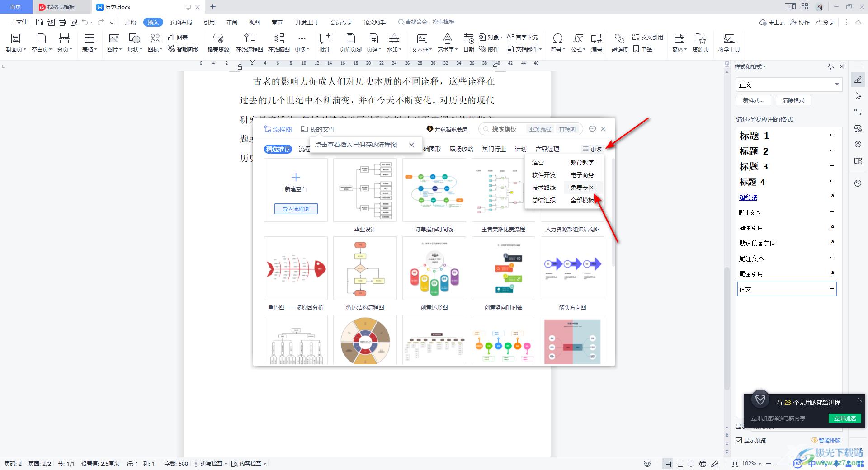Insert 艺术字 word art

pos(447,43)
